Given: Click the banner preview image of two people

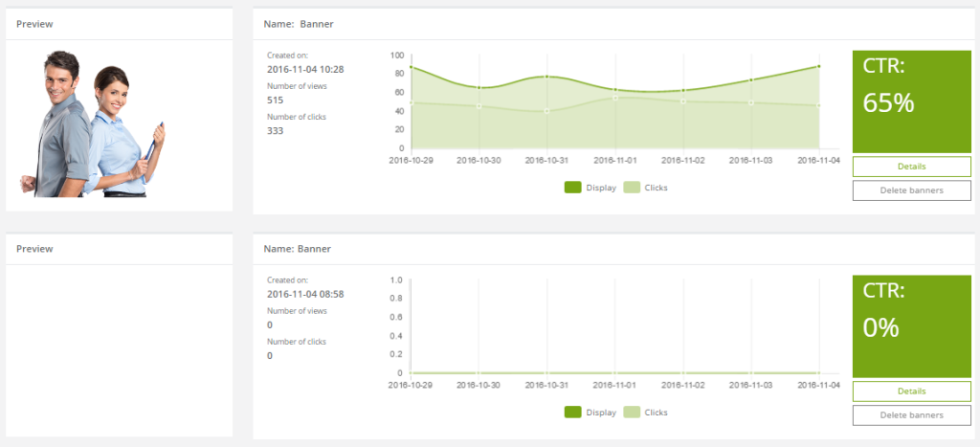Looking at the screenshot, I should (93, 123).
